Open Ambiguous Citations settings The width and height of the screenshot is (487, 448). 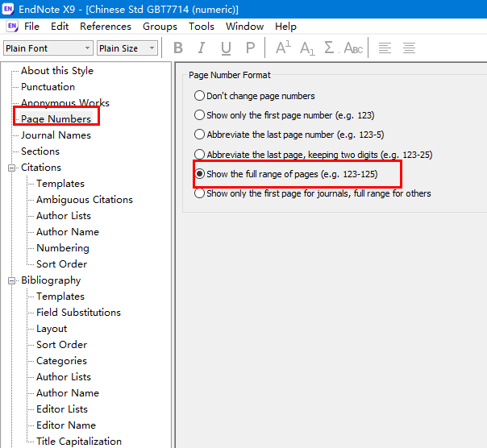pyautogui.click(x=85, y=200)
